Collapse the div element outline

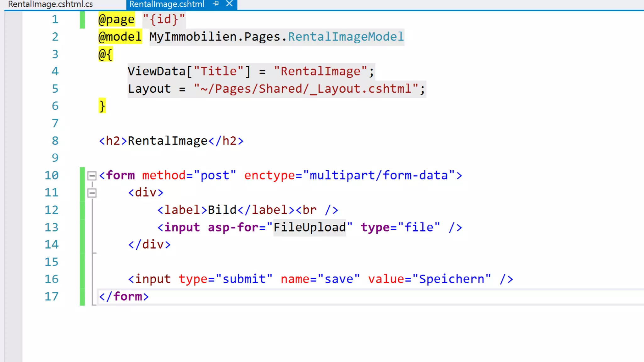[x=92, y=193]
